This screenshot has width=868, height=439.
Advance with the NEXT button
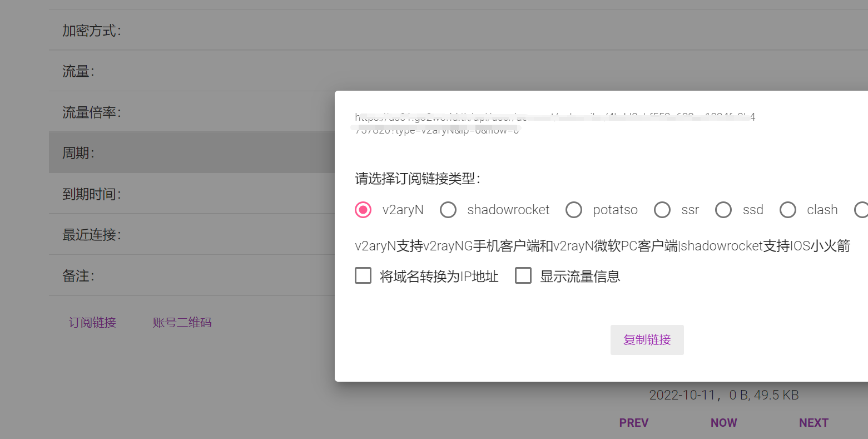click(x=814, y=423)
